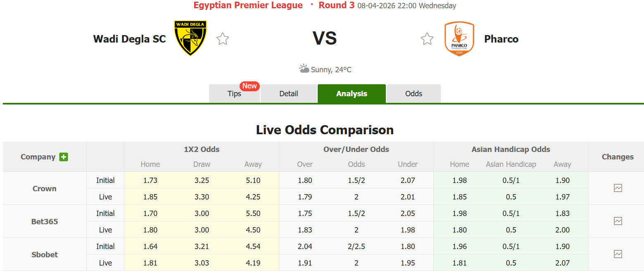Toggle the favorite star beside Pharco
This screenshot has width=644, height=273.
pyautogui.click(x=427, y=39)
